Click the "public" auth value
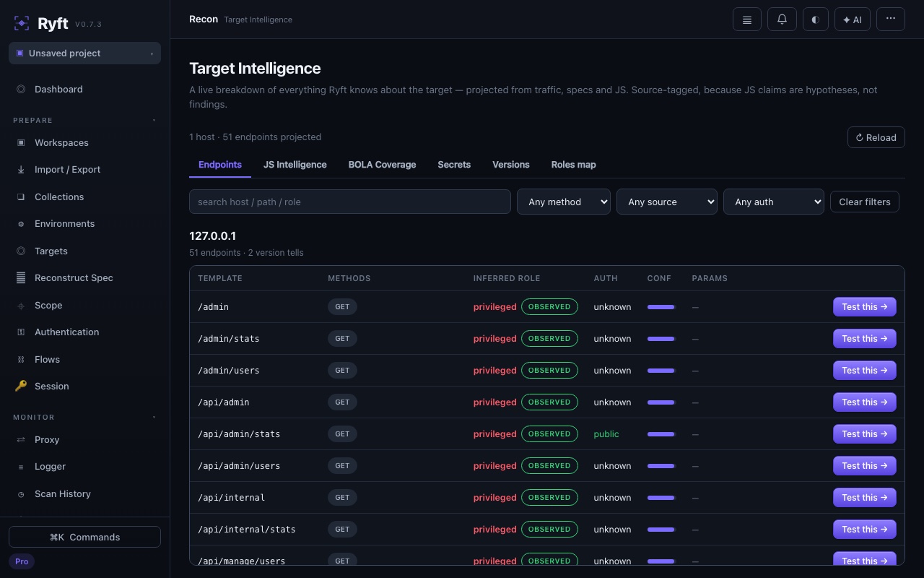The height and width of the screenshot is (578, 924). tap(606, 433)
